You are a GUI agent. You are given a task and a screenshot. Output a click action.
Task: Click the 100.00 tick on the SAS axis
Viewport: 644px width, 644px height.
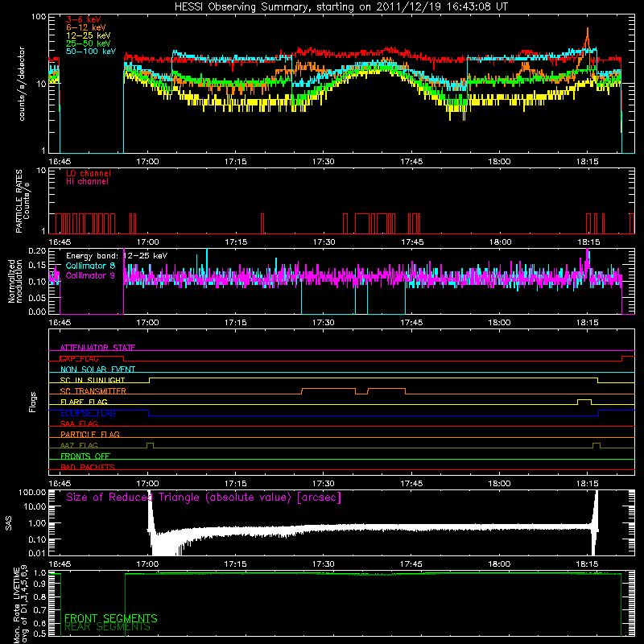click(32, 493)
